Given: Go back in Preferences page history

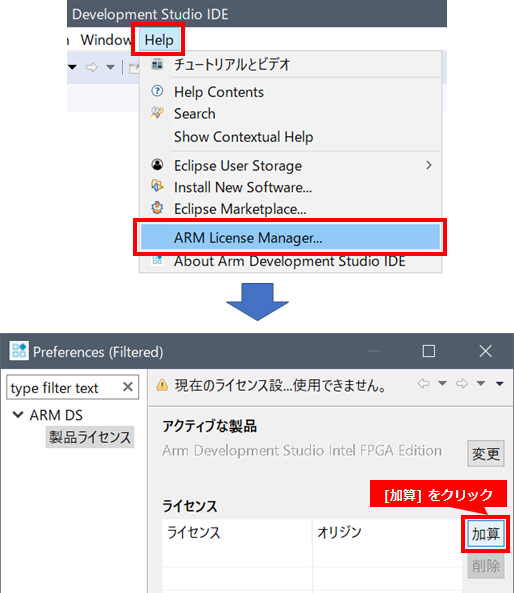Looking at the screenshot, I should coord(424,384).
